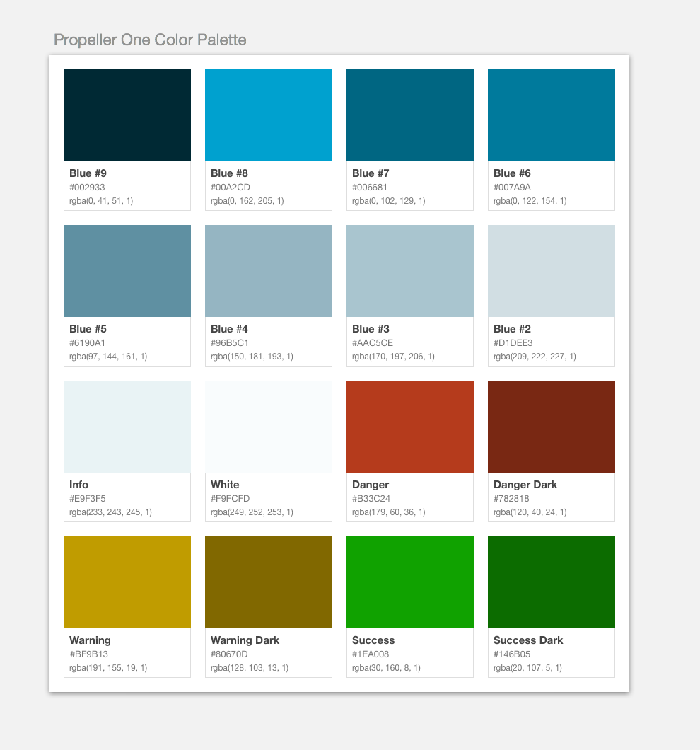This screenshot has width=700, height=750.
Task: Select the Info color swatch
Action: pos(127,427)
